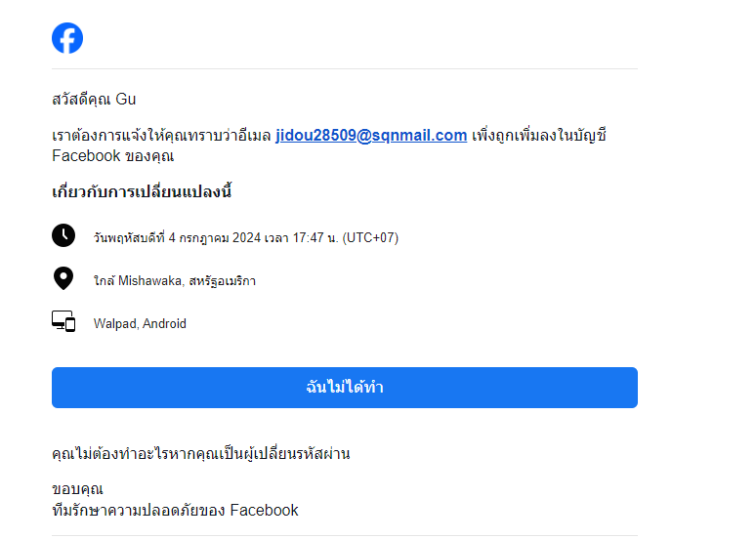The height and width of the screenshot is (540, 756).
Task: Click the phrase เพิ่งถูกเพิ่มลงในบัญชี
Action: 538,136
